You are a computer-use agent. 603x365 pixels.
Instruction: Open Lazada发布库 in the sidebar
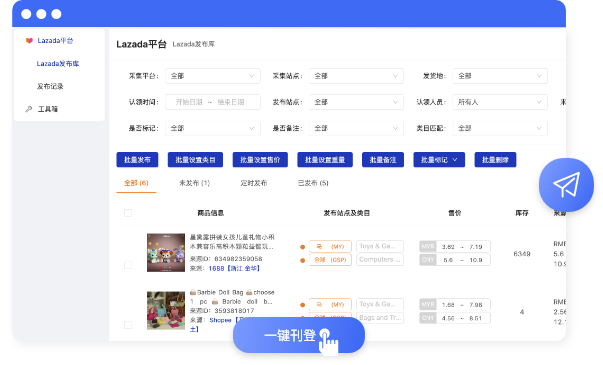[58, 63]
